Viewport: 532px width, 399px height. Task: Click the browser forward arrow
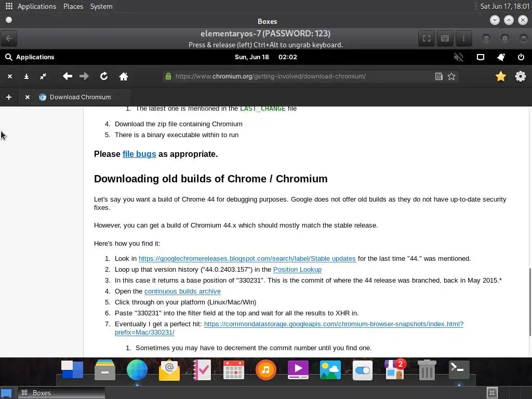point(84,76)
